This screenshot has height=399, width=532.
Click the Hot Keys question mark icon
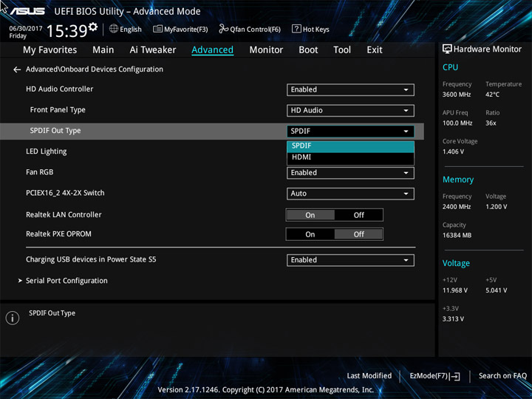coord(296,29)
